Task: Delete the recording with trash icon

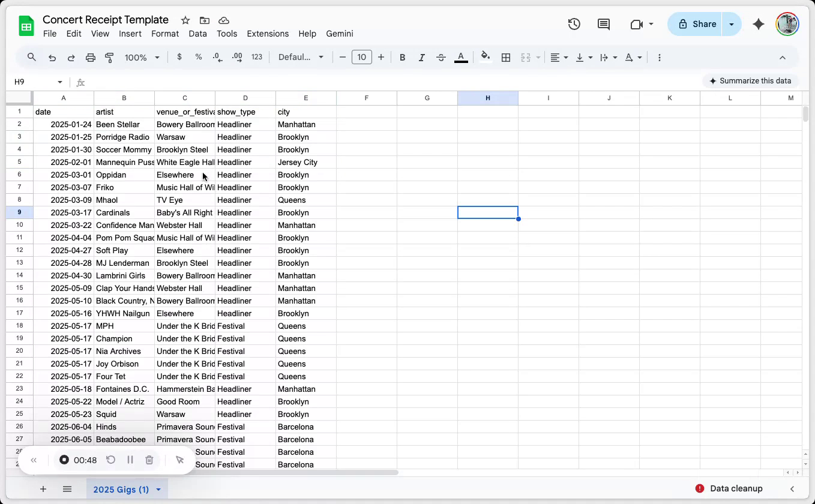Action: [x=149, y=460]
